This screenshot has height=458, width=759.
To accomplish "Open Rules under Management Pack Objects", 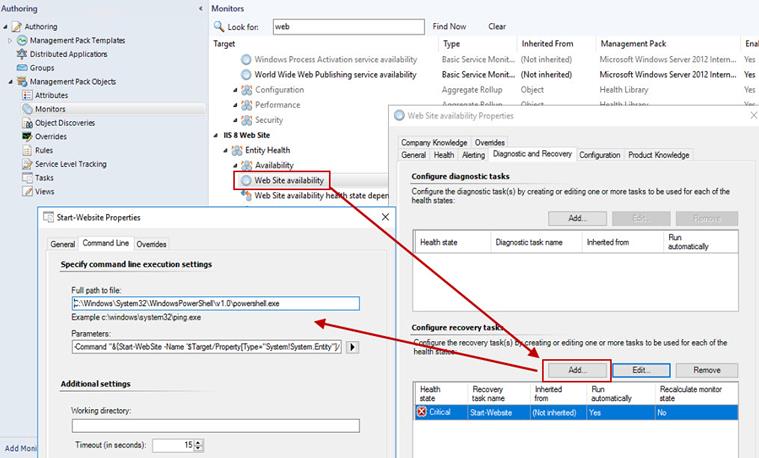I will coord(44,150).
